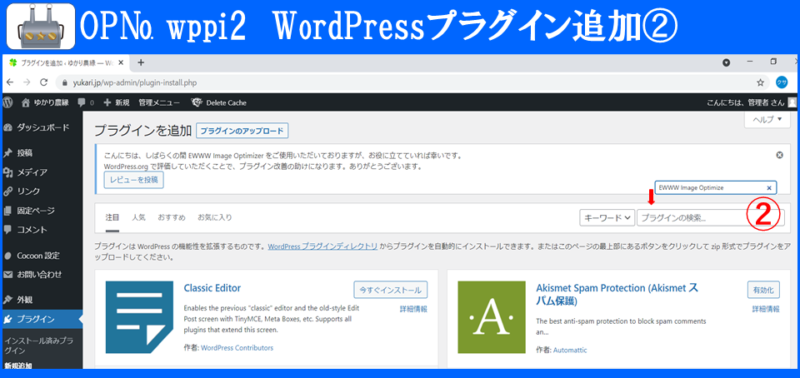Select the プラグインを追加 browser tab
Screen dimensions: 800x378
[x=66, y=63]
